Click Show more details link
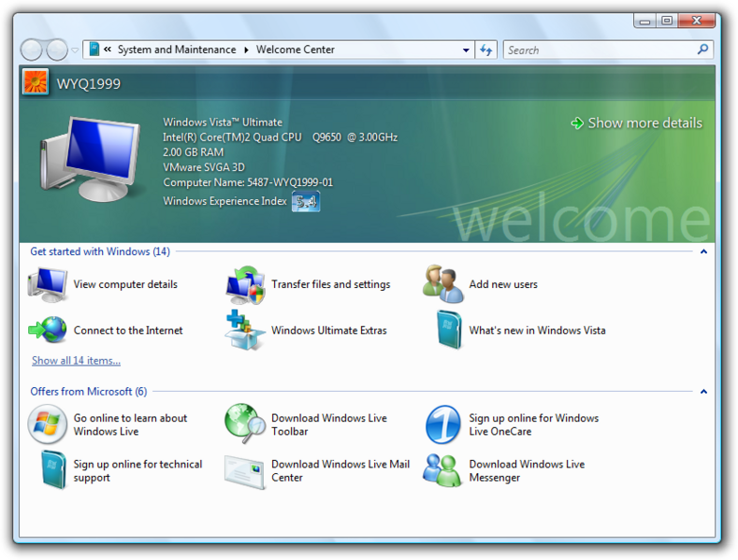This screenshot has width=738, height=560. (644, 123)
